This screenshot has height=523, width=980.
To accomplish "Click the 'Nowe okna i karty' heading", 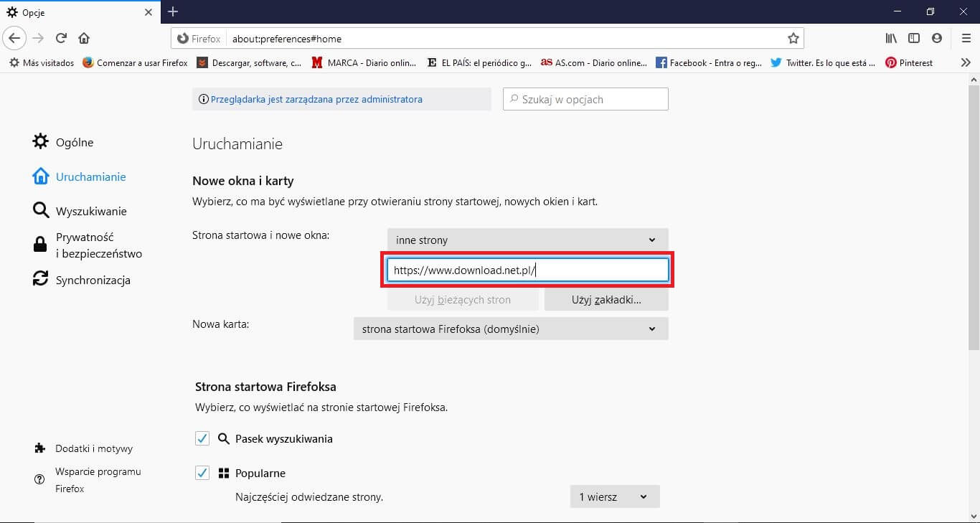I will pyautogui.click(x=243, y=181).
